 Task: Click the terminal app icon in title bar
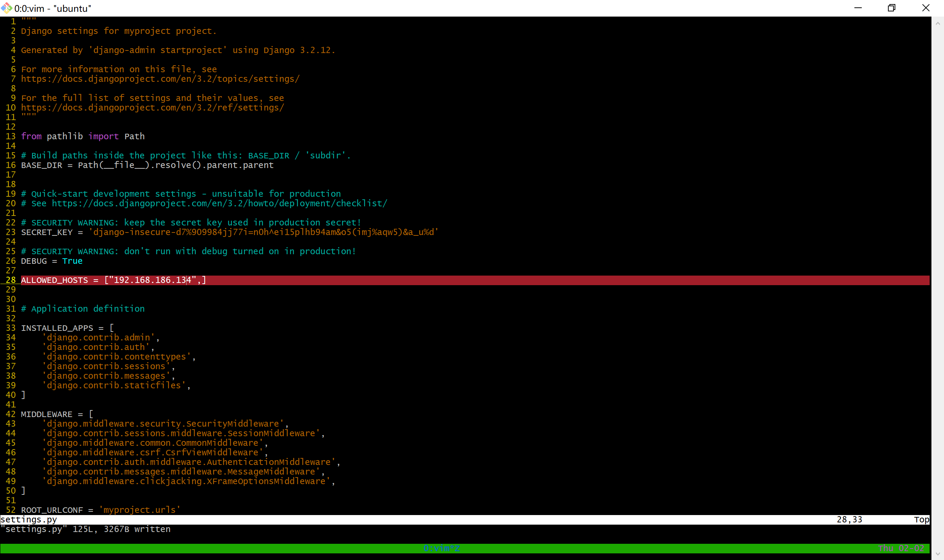click(6, 8)
